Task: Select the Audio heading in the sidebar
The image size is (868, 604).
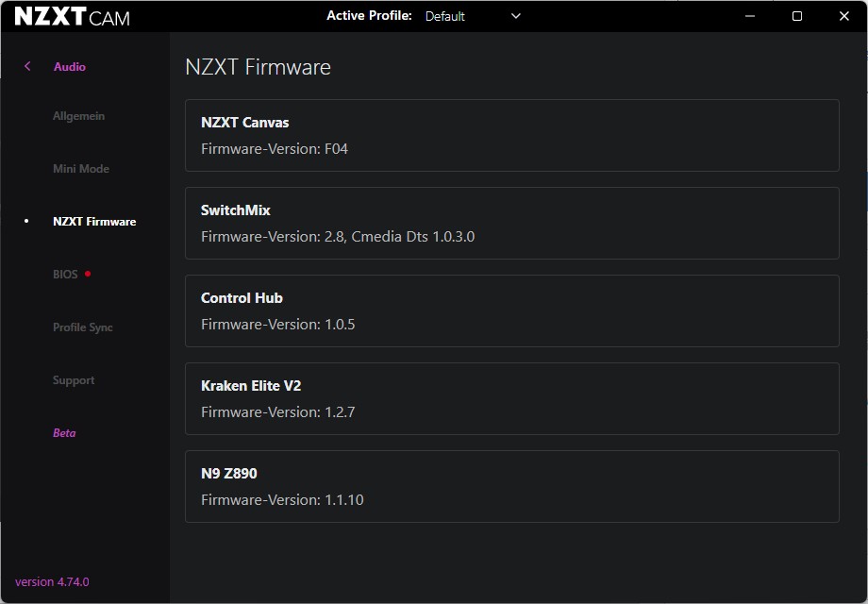Action: [70, 67]
